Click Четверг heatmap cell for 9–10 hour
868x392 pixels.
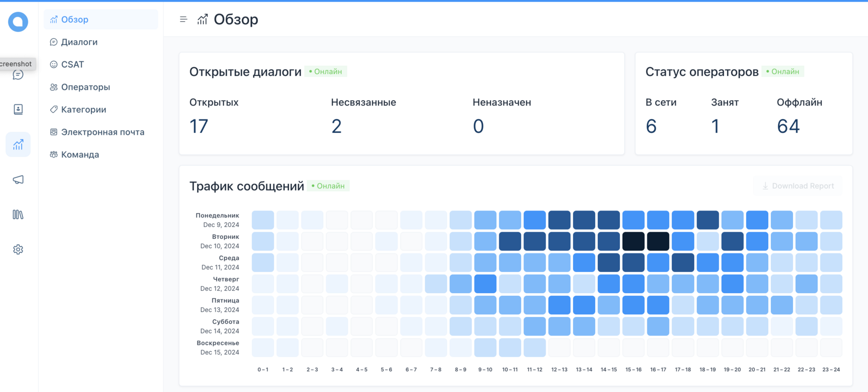pyautogui.click(x=485, y=283)
